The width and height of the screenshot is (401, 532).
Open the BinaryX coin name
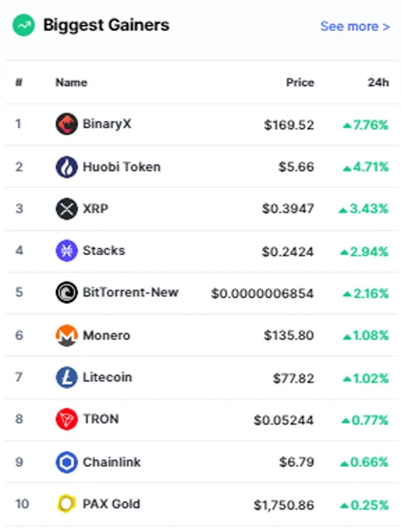tap(107, 124)
